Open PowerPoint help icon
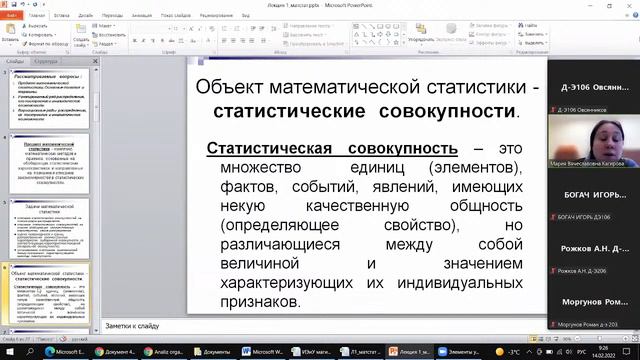Screen dimensions: 640x360 [x=636, y=15]
